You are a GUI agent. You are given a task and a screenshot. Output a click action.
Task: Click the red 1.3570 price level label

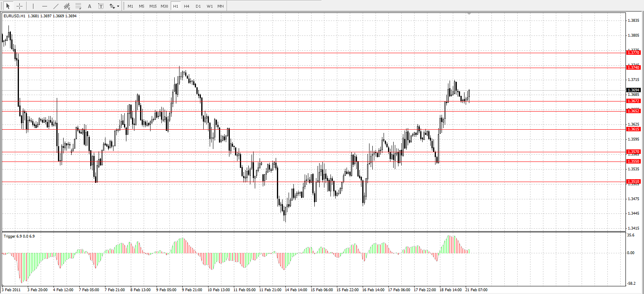(634, 152)
